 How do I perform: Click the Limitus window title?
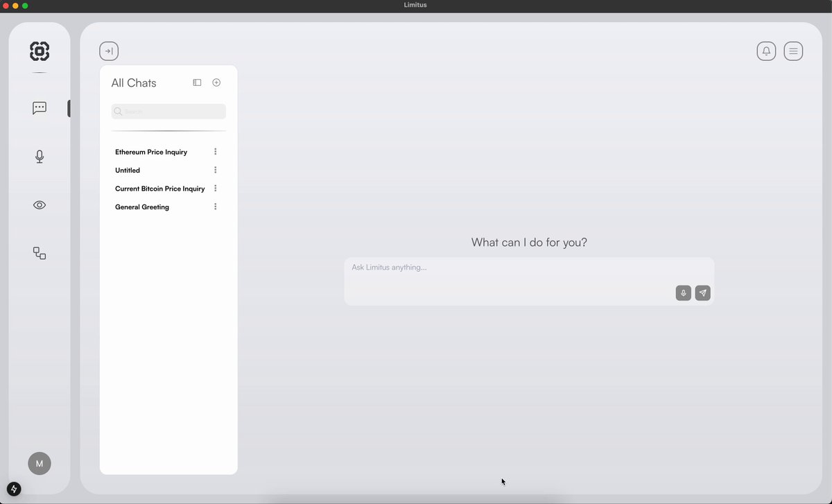415,6
